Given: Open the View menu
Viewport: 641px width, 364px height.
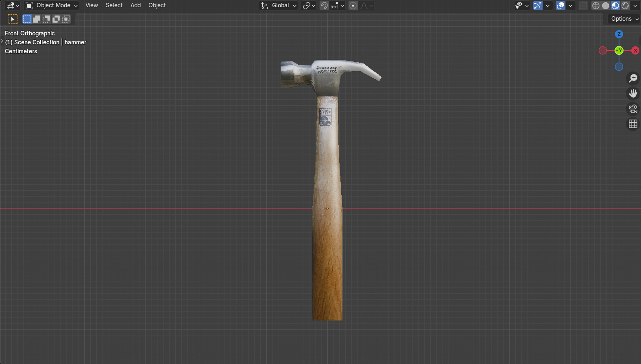Looking at the screenshot, I should (x=92, y=5).
